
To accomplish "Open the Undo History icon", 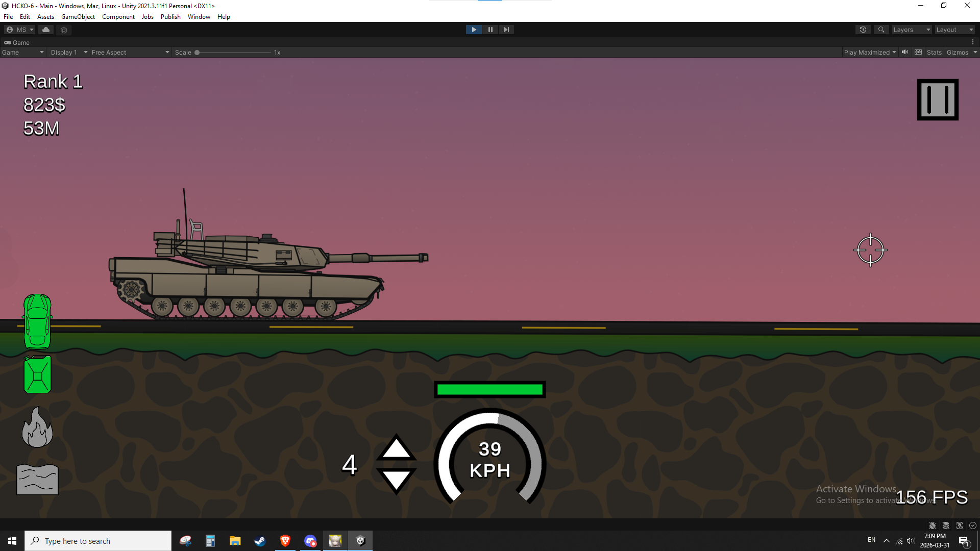I will [x=863, y=30].
